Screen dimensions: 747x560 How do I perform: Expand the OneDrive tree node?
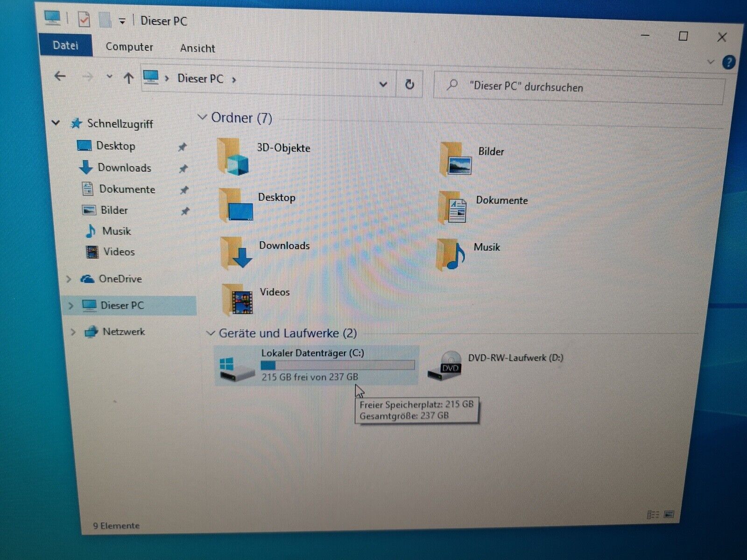pos(69,279)
